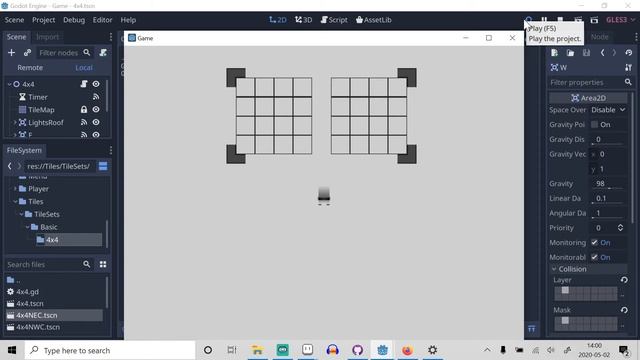Go to previous object in Inspector history

click(x=602, y=53)
